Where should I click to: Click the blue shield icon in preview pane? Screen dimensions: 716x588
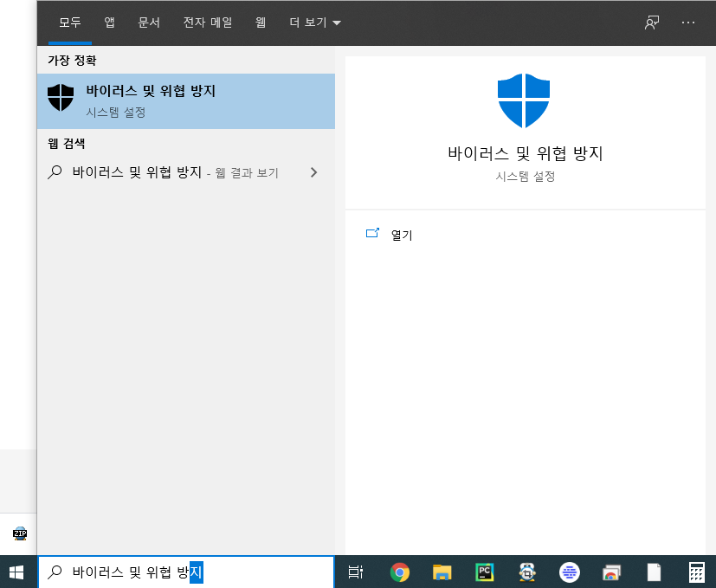click(x=524, y=100)
